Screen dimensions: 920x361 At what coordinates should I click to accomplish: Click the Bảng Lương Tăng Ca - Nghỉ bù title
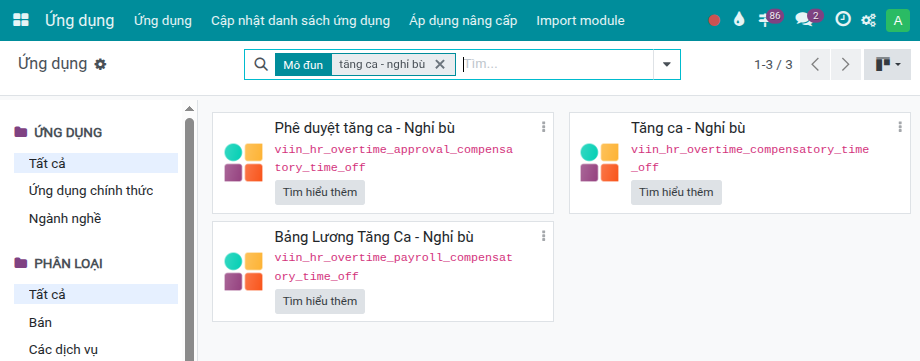point(374,237)
